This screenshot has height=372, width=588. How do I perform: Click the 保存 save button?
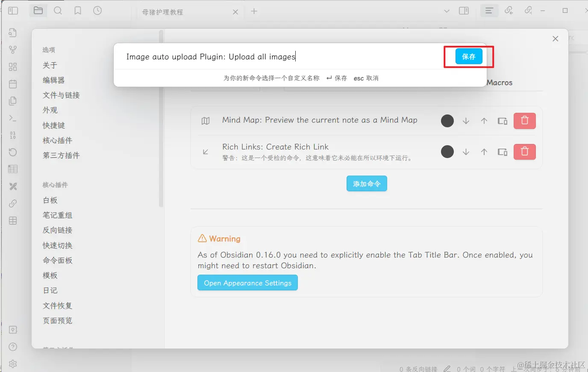pos(469,56)
